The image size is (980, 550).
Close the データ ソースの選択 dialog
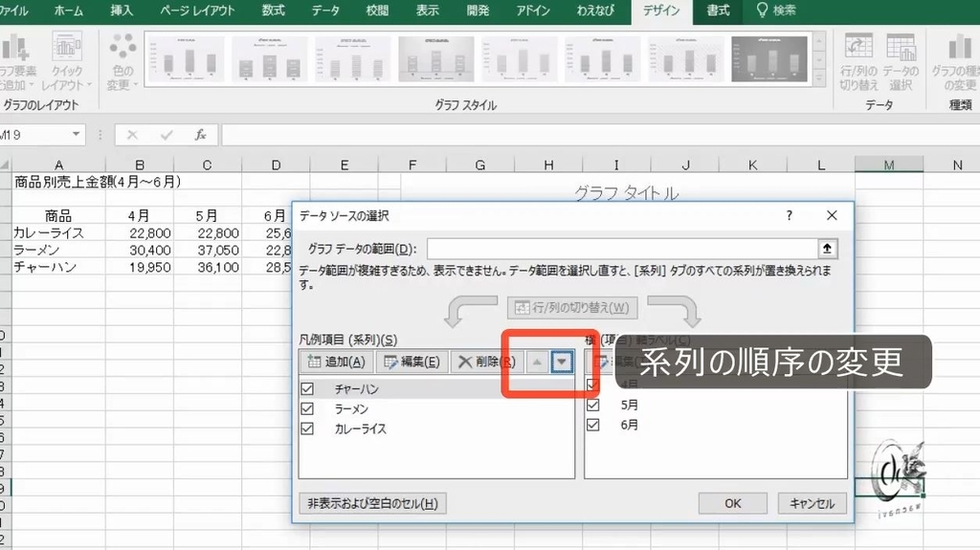pyautogui.click(x=832, y=215)
